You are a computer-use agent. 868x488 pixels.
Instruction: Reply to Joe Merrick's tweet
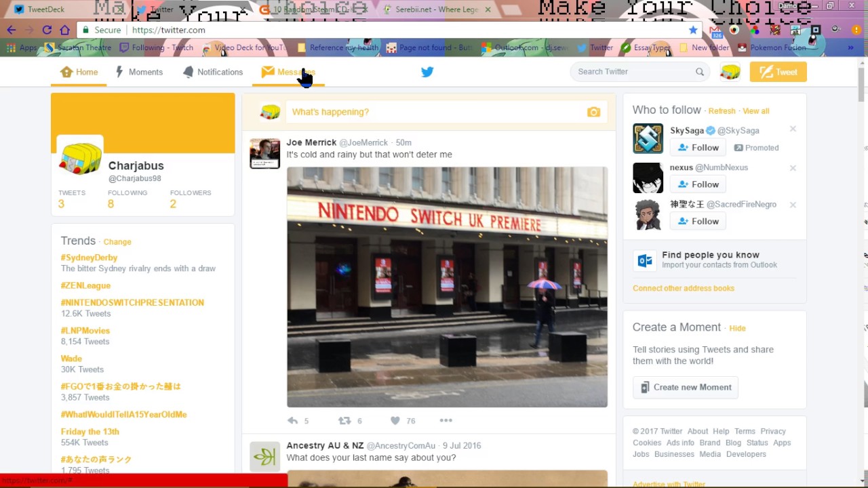293,421
